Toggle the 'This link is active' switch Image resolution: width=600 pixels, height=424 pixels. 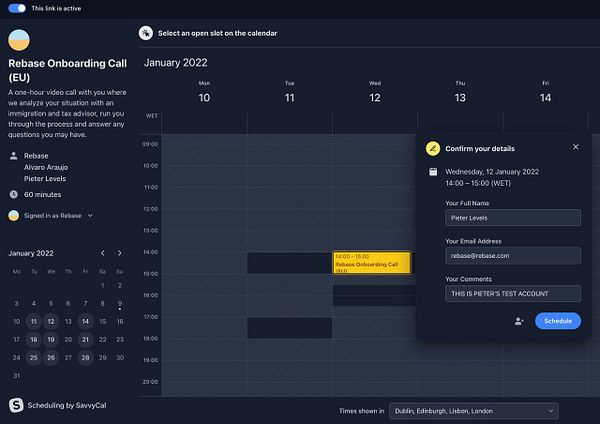(17, 8)
